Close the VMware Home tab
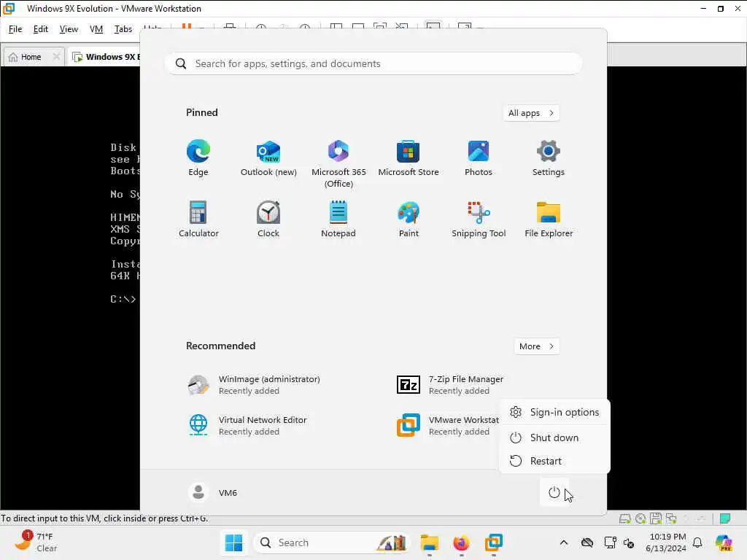 point(56,57)
